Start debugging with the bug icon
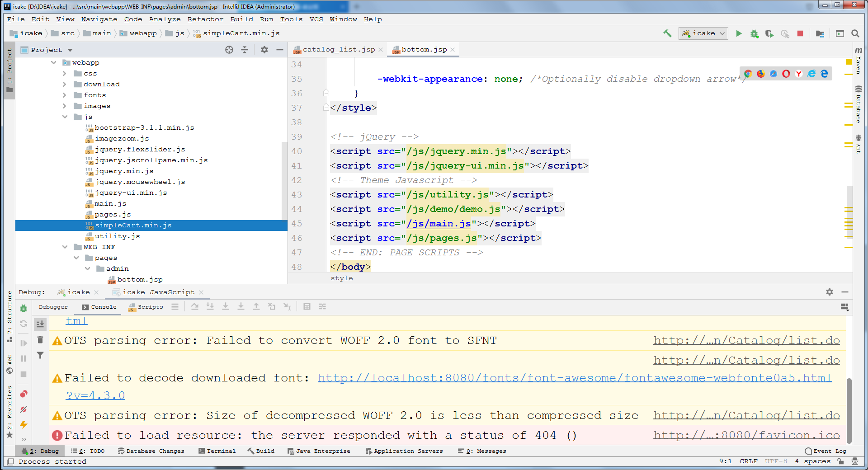 click(754, 33)
